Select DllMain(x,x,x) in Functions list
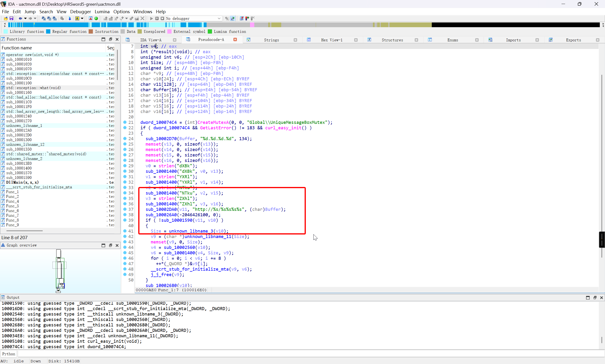 (x=22, y=182)
